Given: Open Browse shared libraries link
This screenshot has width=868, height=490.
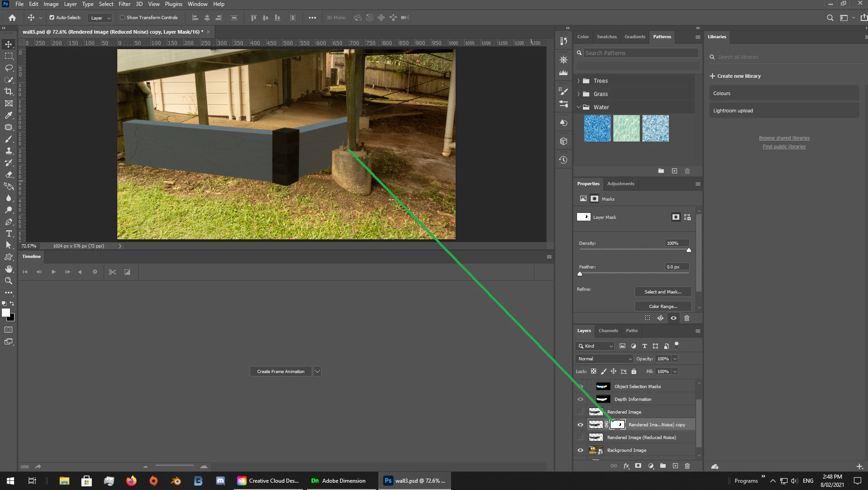Looking at the screenshot, I should pyautogui.click(x=784, y=138).
